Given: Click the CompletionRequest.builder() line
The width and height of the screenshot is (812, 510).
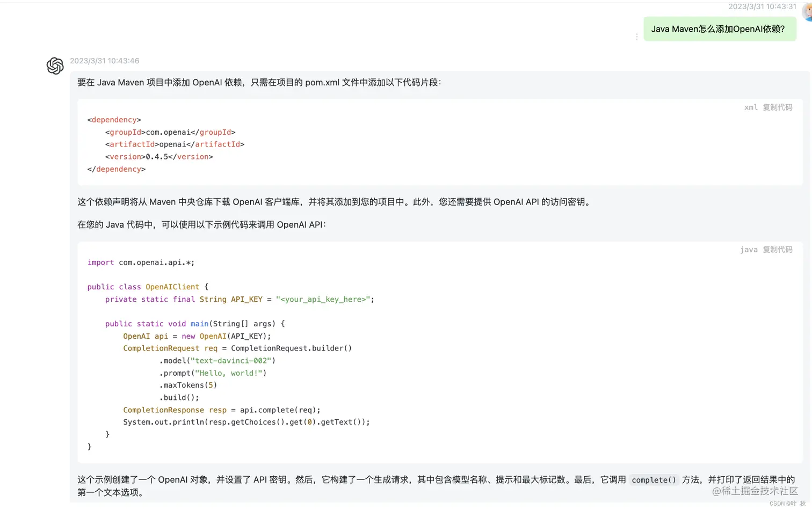Looking at the screenshot, I should (x=237, y=348).
